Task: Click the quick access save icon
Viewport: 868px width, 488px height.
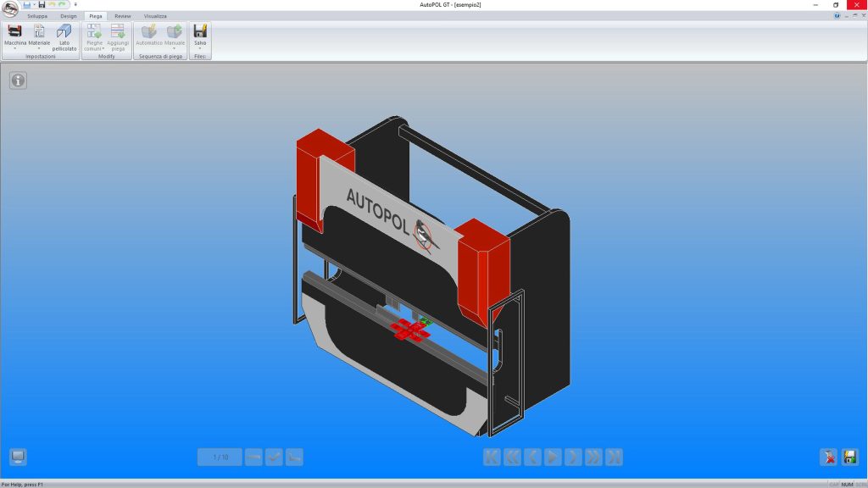Action: pos(42,4)
